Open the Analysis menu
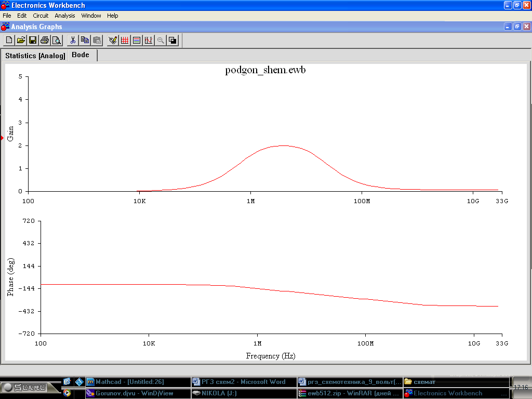The width and height of the screenshot is (532, 399). click(65, 16)
